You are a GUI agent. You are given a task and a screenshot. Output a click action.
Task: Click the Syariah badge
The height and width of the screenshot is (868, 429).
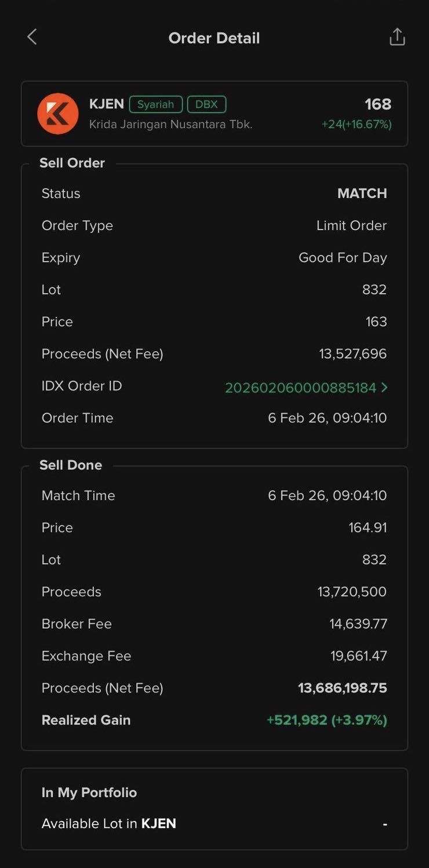pos(155,104)
